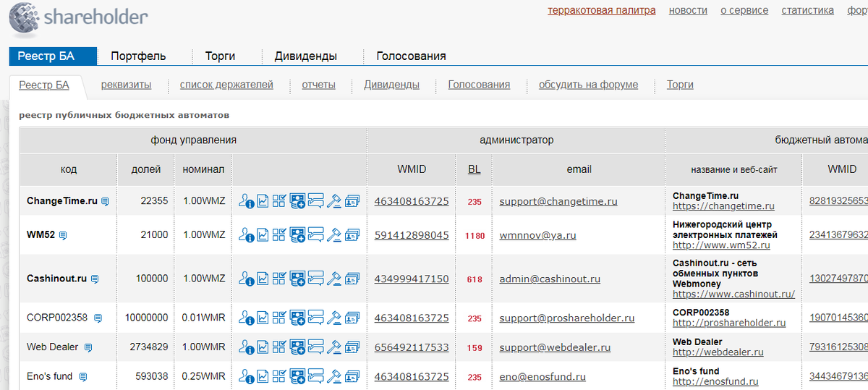Open dividends money icon in Eno's fund row
The width and height of the screenshot is (868, 390).
[297, 376]
